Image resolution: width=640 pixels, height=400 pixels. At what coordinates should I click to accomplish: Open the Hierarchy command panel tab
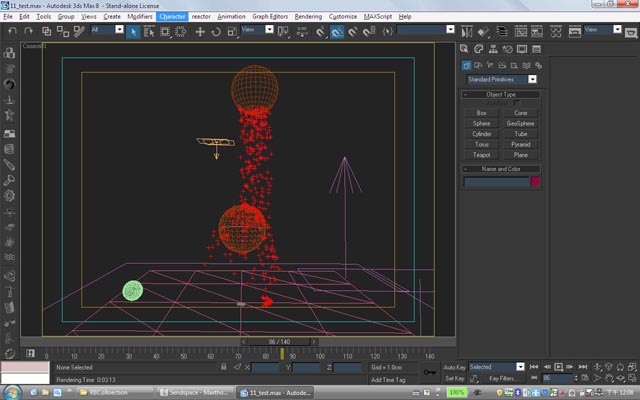493,49
